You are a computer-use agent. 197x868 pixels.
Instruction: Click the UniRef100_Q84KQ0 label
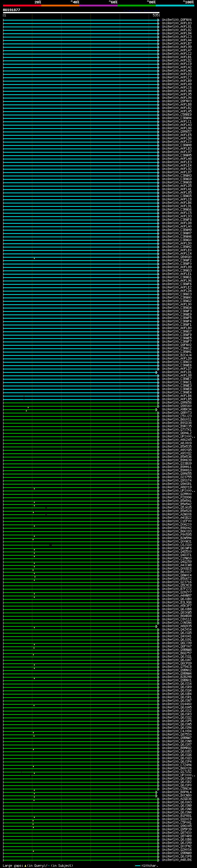176,257
